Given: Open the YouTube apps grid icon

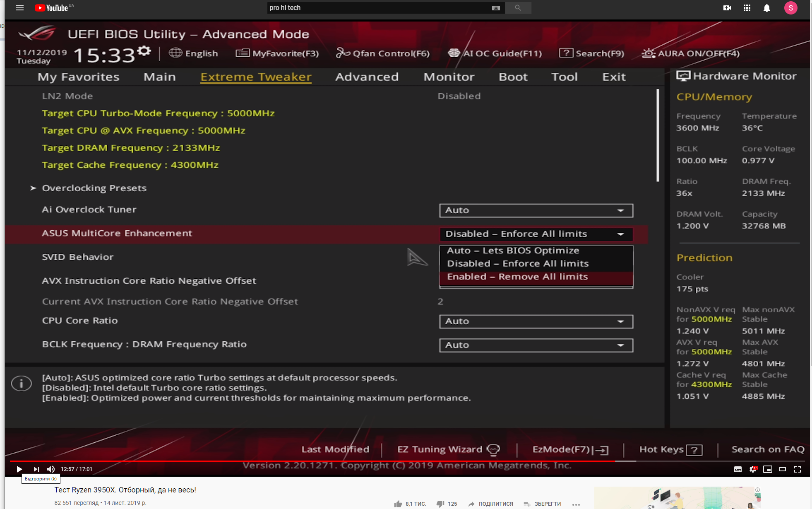Looking at the screenshot, I should [747, 8].
